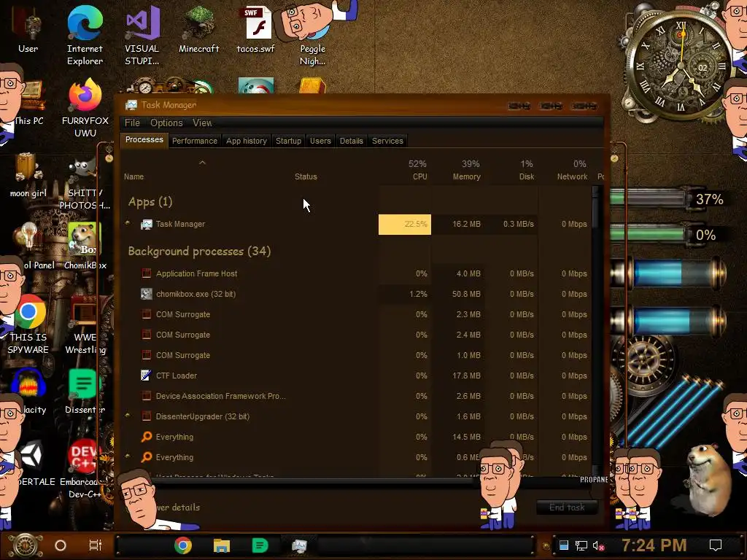Open the FURRYFOX UWU desktop icon
The image size is (747, 560).
(85, 109)
